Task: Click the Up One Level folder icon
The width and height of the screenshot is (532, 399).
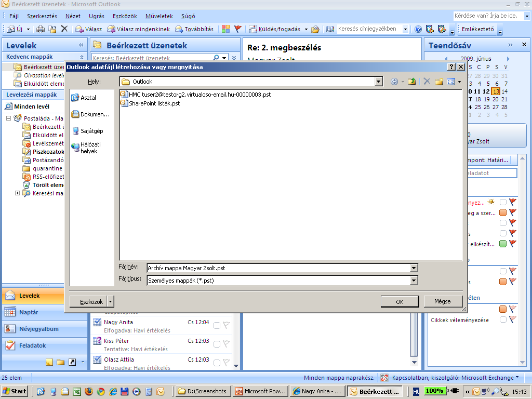Action: coord(411,82)
